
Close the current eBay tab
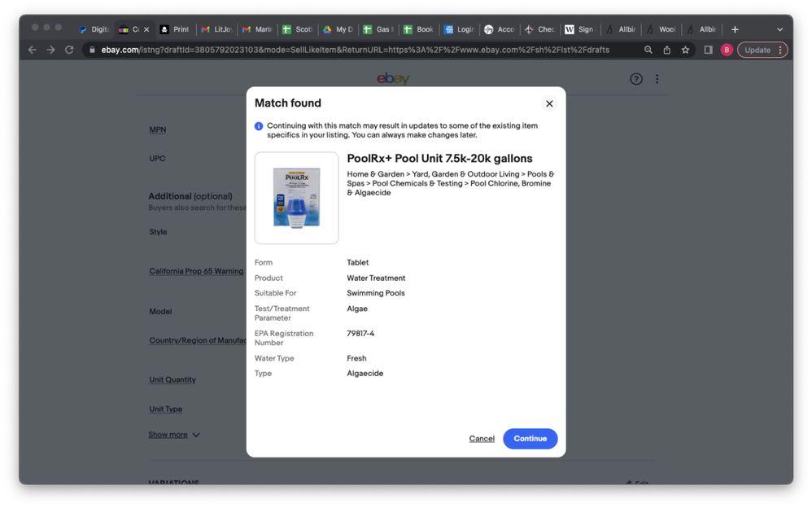tap(146, 29)
